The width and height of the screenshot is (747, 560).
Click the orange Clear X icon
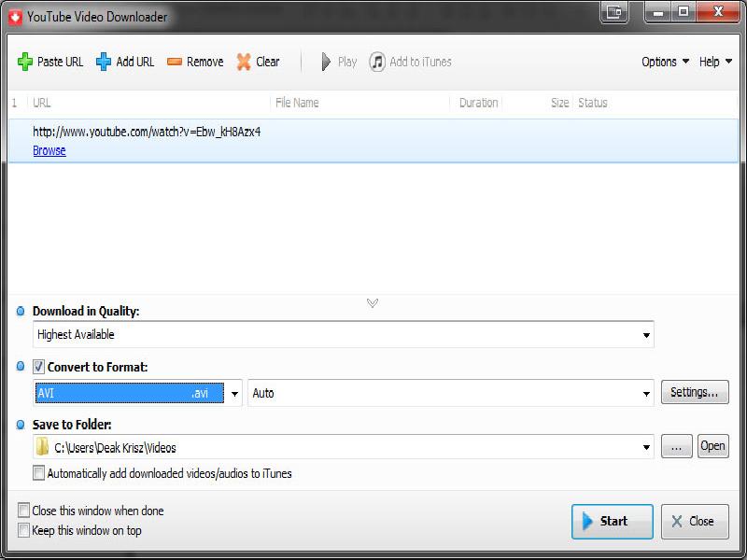(x=244, y=62)
